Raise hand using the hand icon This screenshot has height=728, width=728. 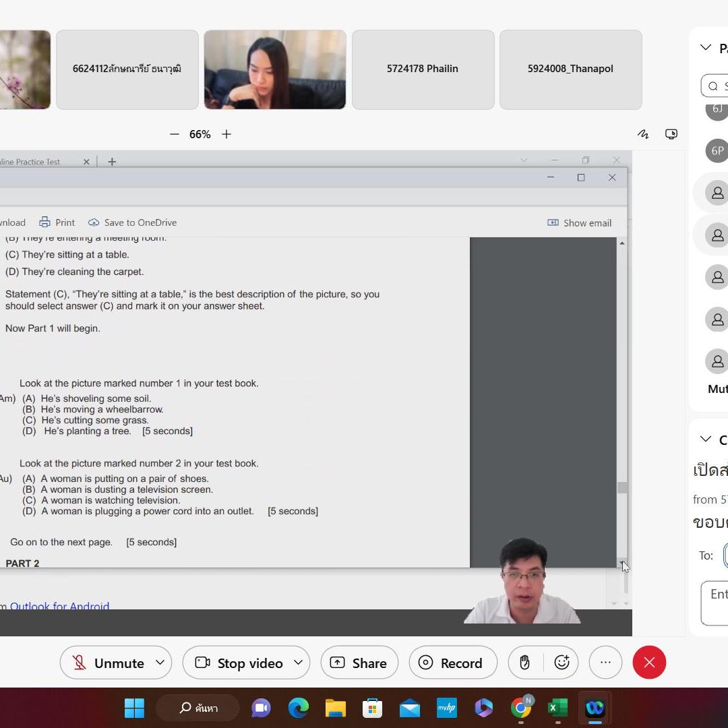(525, 663)
